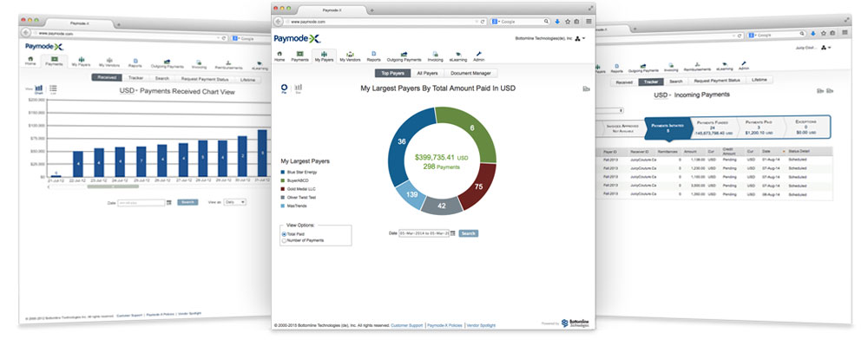Open the Invoicing section

coord(436,56)
